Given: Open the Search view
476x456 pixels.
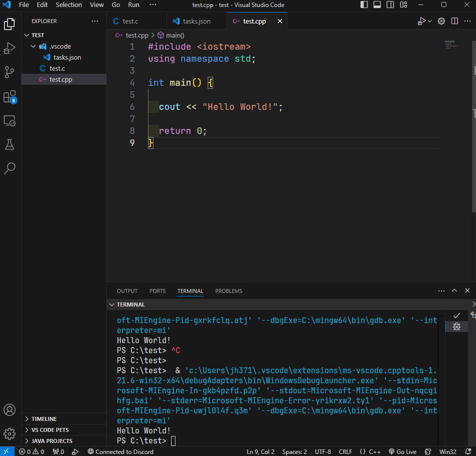Looking at the screenshot, I should point(10,169).
